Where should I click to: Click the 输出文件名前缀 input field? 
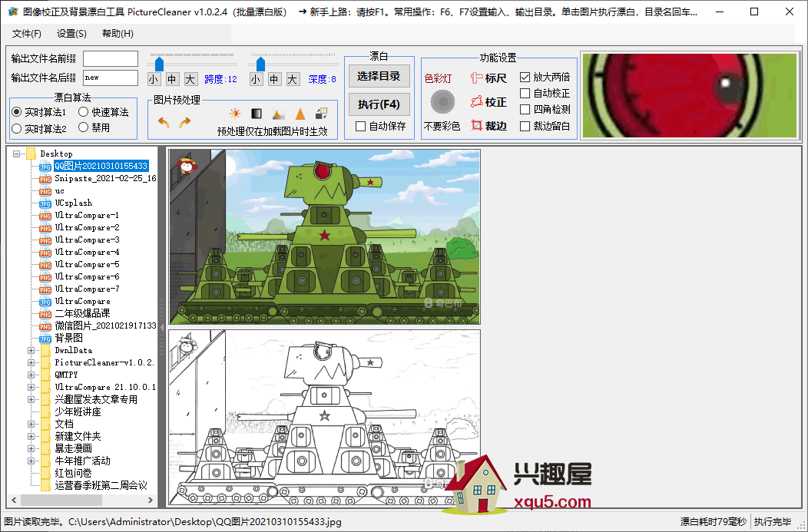[111, 58]
